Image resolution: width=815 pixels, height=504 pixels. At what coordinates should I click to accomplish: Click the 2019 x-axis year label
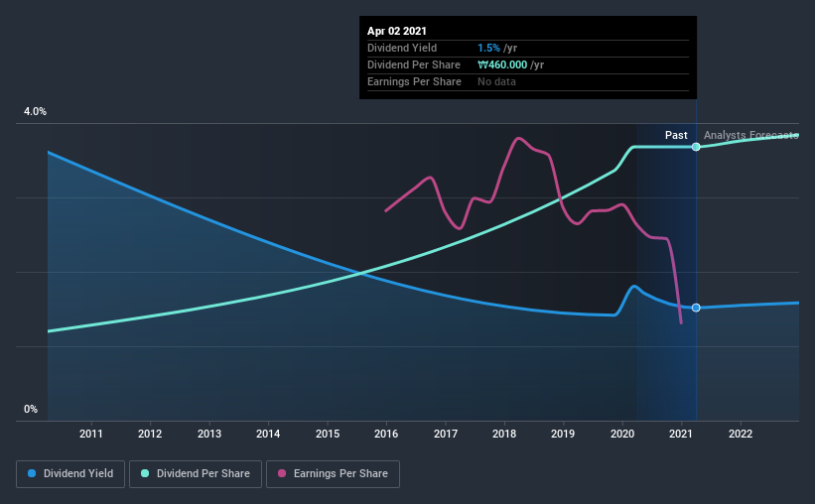point(563,434)
